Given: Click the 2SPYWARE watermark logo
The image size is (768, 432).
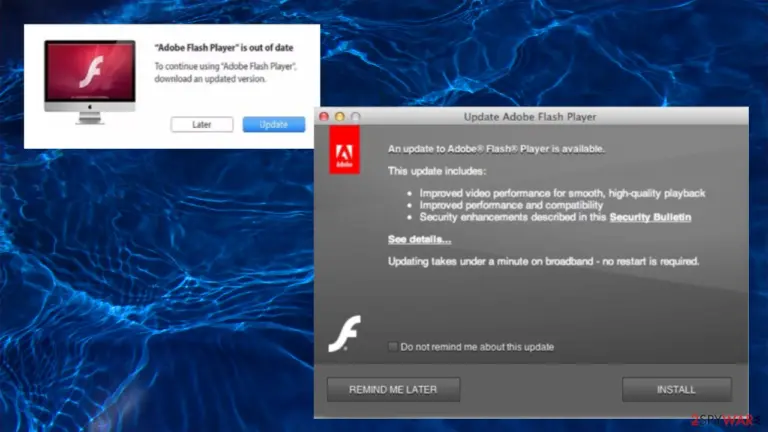Looking at the screenshot, I should point(726,420).
